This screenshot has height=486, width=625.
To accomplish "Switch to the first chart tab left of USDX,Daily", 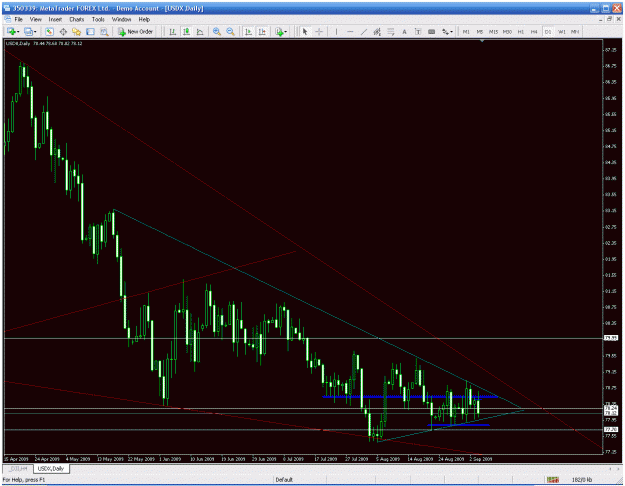I will pyautogui.click(x=18, y=468).
